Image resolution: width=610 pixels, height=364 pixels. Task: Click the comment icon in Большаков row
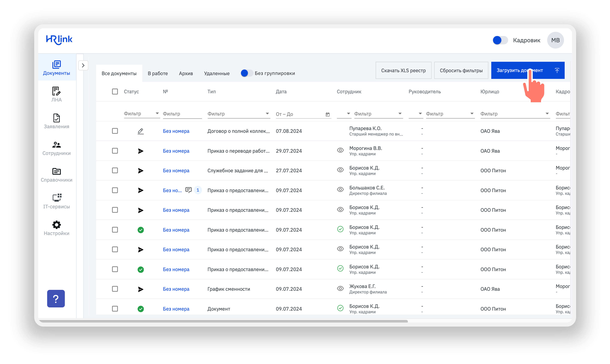pos(188,190)
